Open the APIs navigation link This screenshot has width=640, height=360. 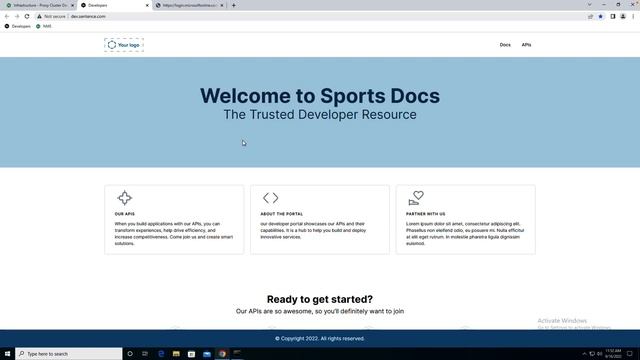click(526, 45)
